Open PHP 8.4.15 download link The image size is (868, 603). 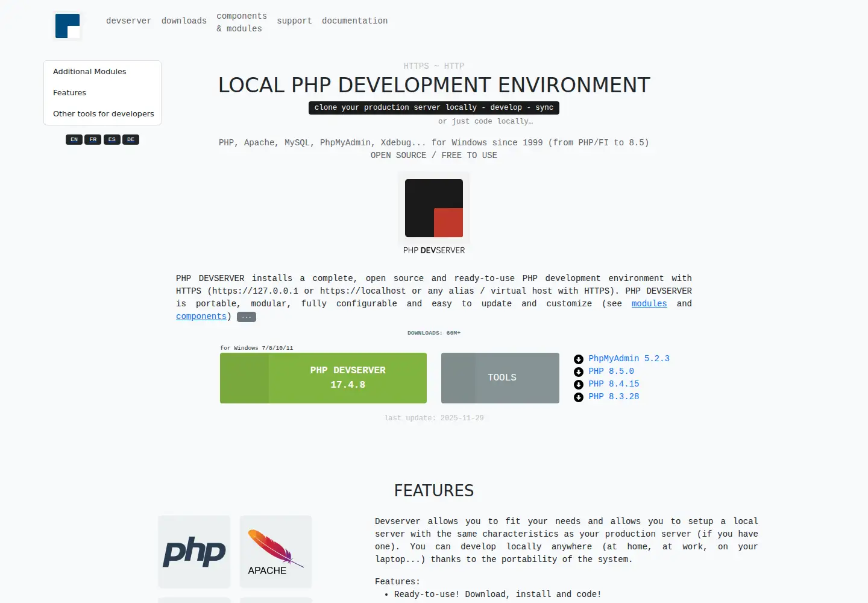click(x=614, y=384)
